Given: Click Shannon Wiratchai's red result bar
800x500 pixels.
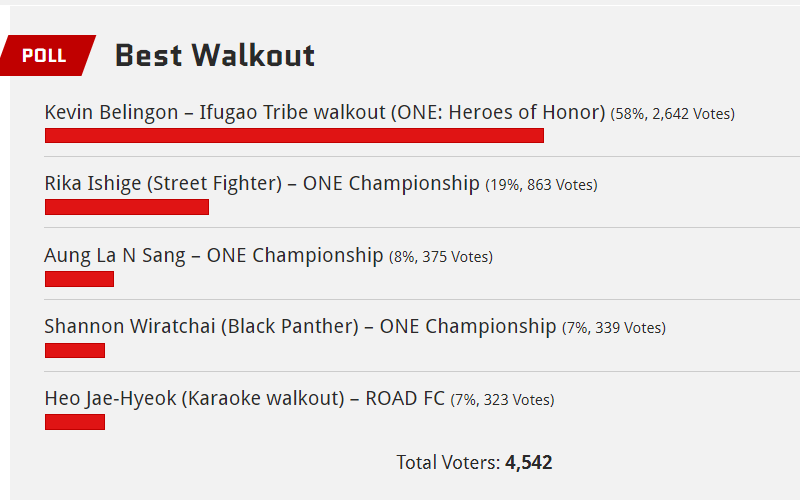Looking at the screenshot, I should coord(75,351).
